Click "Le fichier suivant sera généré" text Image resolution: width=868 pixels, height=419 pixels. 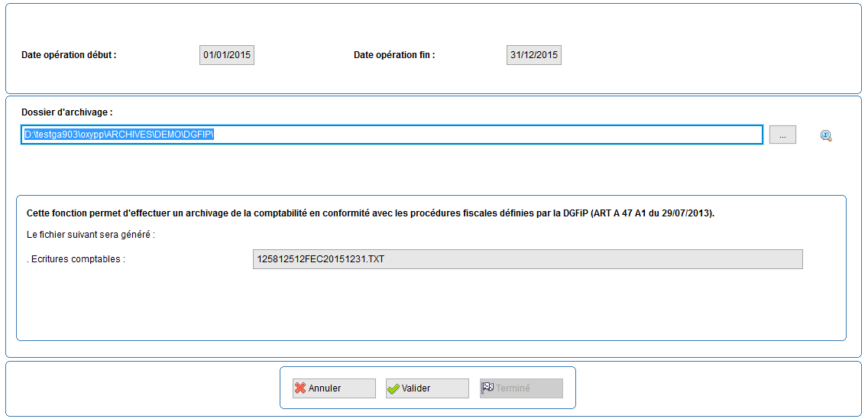(91, 235)
